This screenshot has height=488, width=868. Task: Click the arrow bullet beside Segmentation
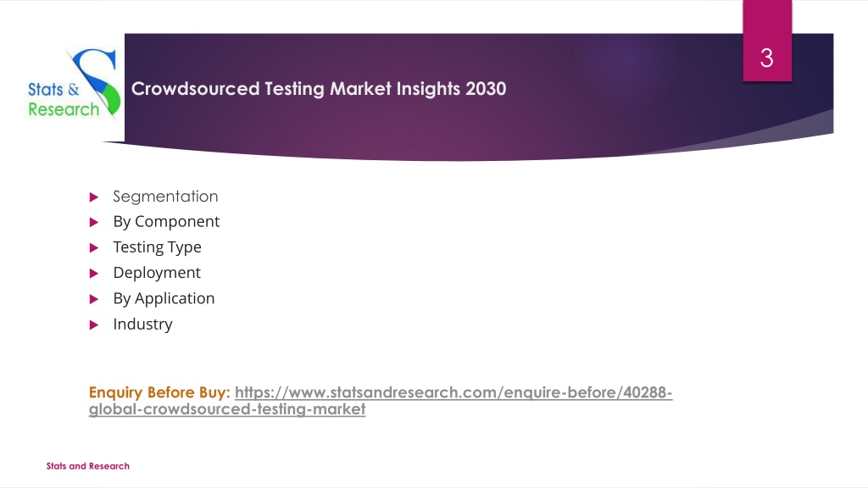(93, 197)
